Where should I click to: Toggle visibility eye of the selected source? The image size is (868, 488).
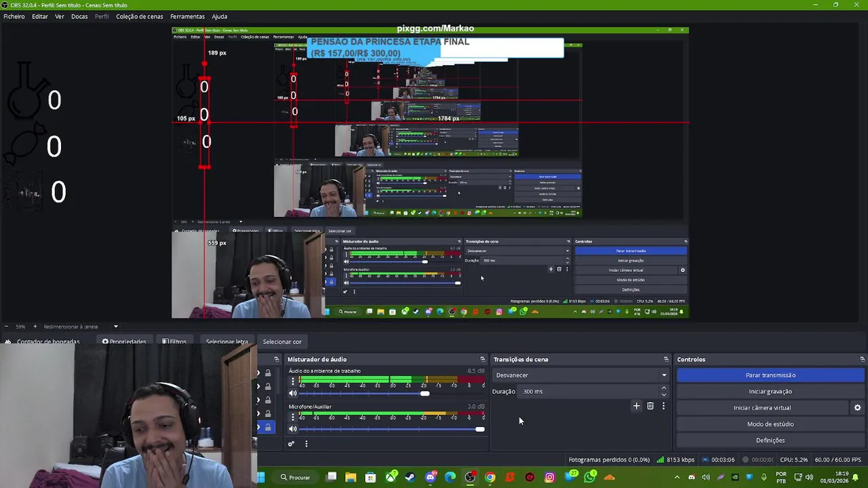[258, 427]
